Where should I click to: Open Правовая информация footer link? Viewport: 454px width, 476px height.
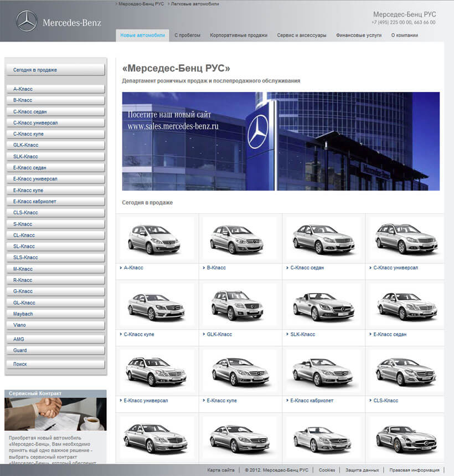coord(414,470)
